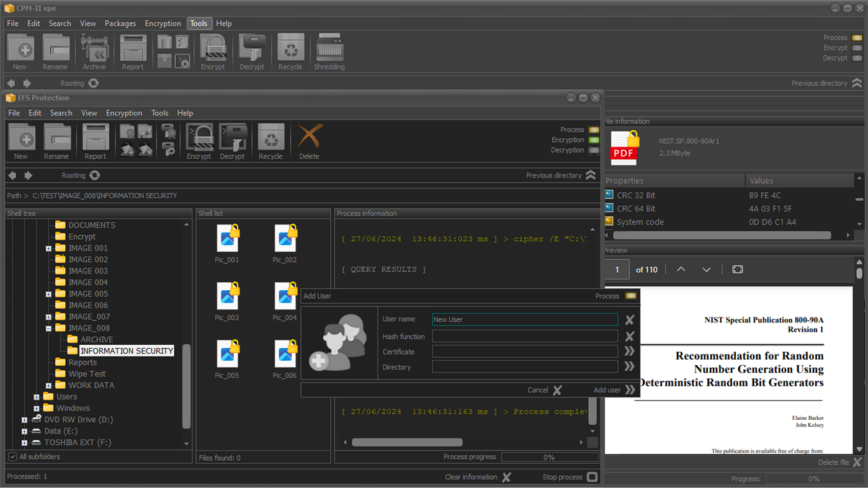Click Decrypt in the CPM-II spe toolbar
This screenshot has height=488, width=868.
click(x=252, y=51)
